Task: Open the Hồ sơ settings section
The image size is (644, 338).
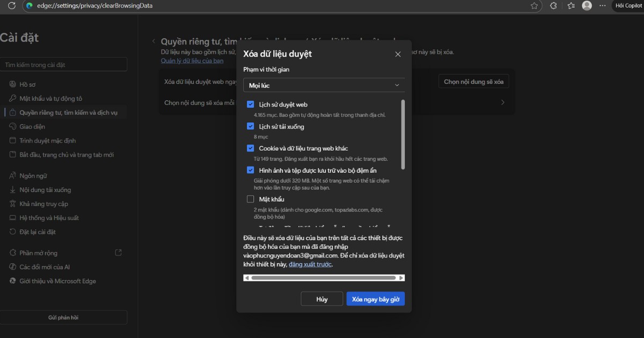Action: (32, 84)
